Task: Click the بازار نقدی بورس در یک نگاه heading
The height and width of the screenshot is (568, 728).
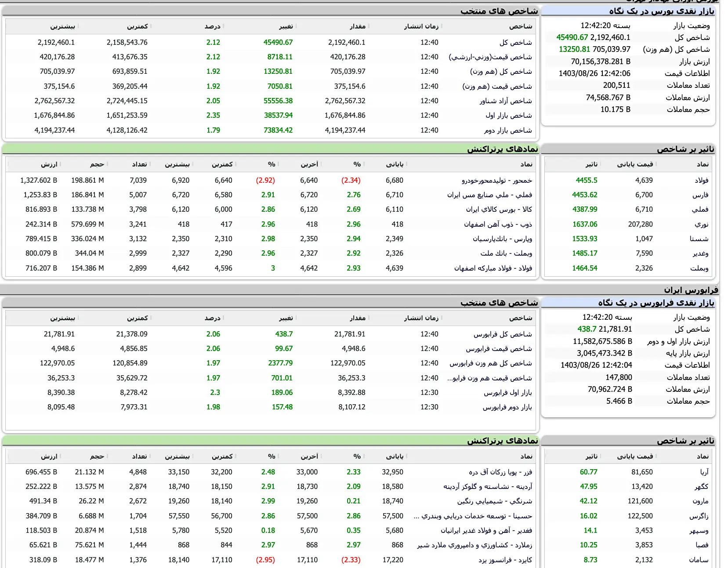Action: click(662, 11)
